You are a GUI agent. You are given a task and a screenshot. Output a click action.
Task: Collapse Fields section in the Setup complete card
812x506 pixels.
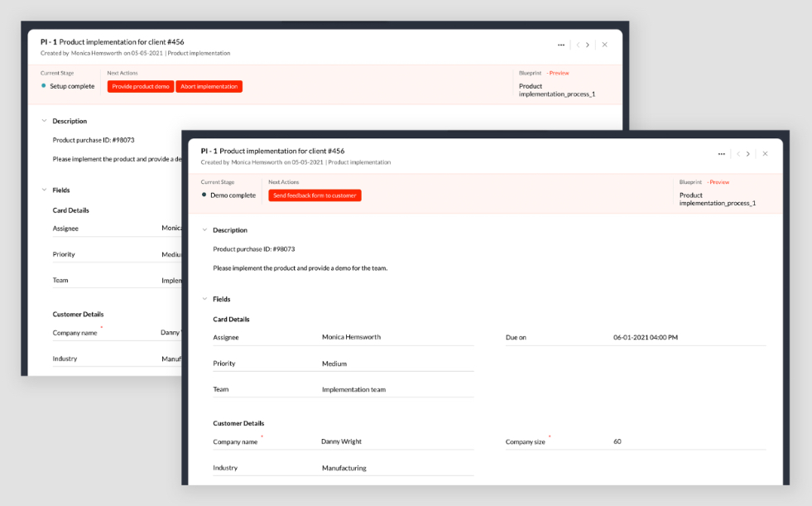point(45,190)
